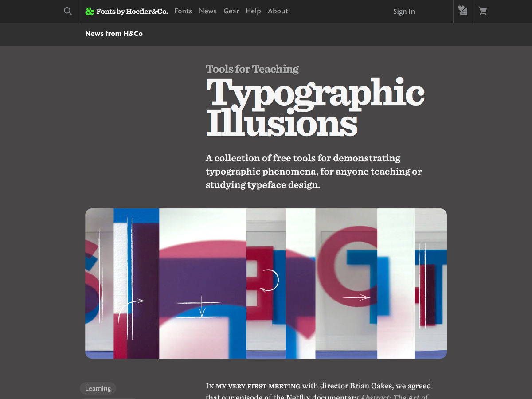Click Sign In
This screenshot has height=399, width=532.
404,12
